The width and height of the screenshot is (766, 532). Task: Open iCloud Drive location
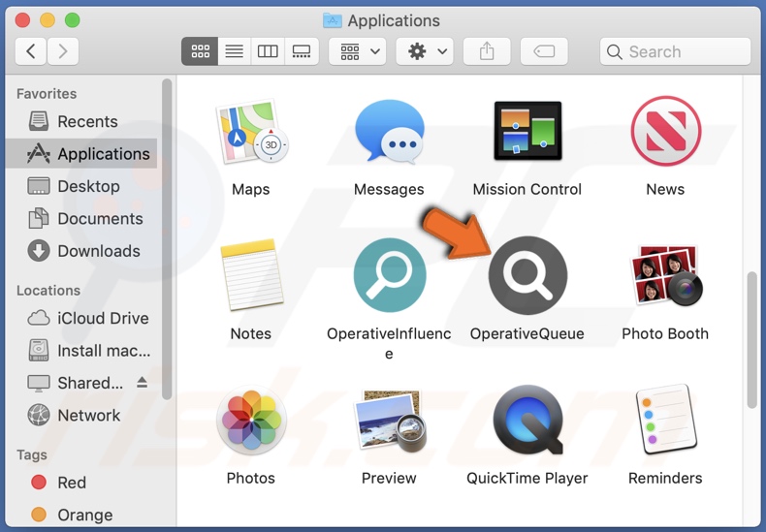click(81, 318)
